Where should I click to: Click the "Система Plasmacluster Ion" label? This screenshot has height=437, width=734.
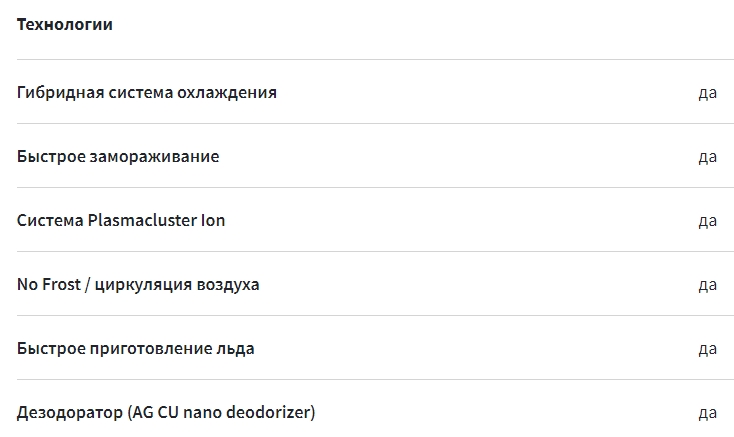pyautogui.click(x=121, y=220)
